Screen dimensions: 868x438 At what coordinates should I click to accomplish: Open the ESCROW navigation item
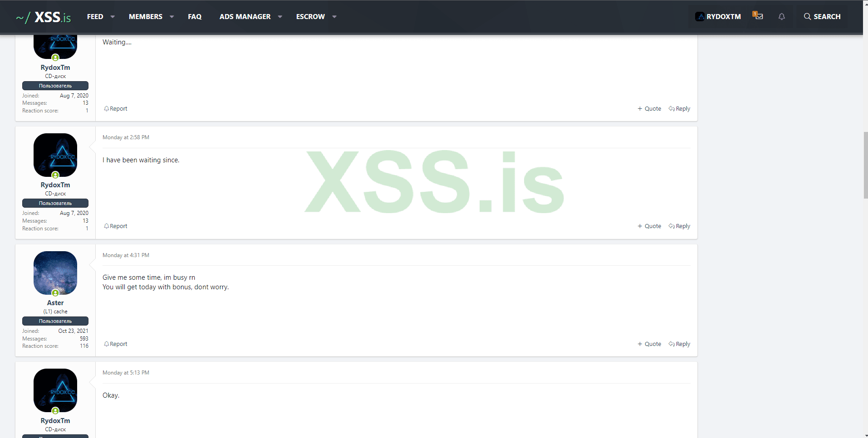(310, 16)
